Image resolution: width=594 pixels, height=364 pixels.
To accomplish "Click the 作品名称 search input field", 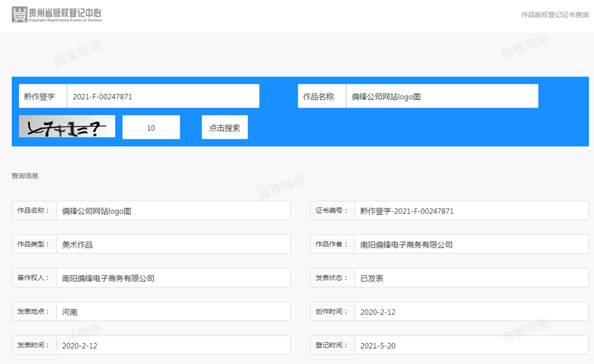I will click(x=442, y=96).
